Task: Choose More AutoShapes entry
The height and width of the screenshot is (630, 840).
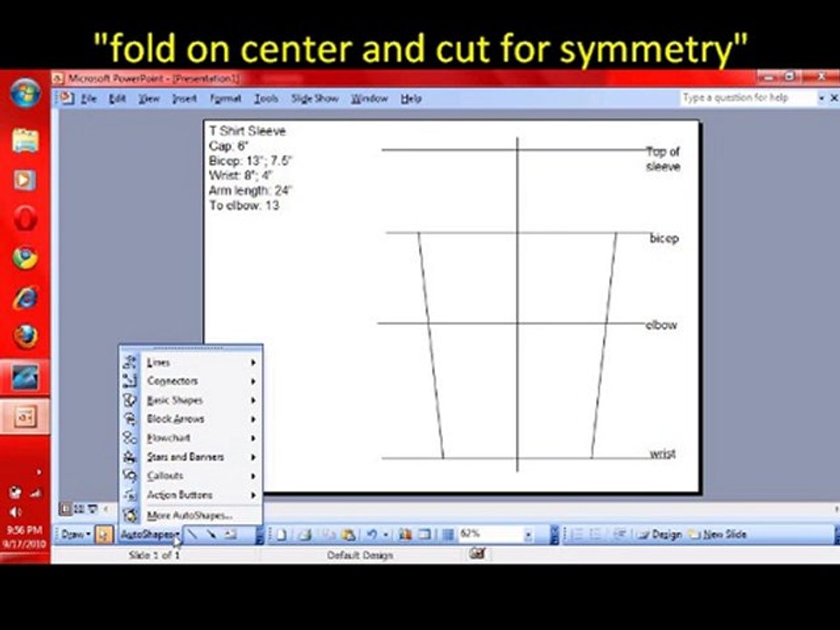Action: [191, 515]
